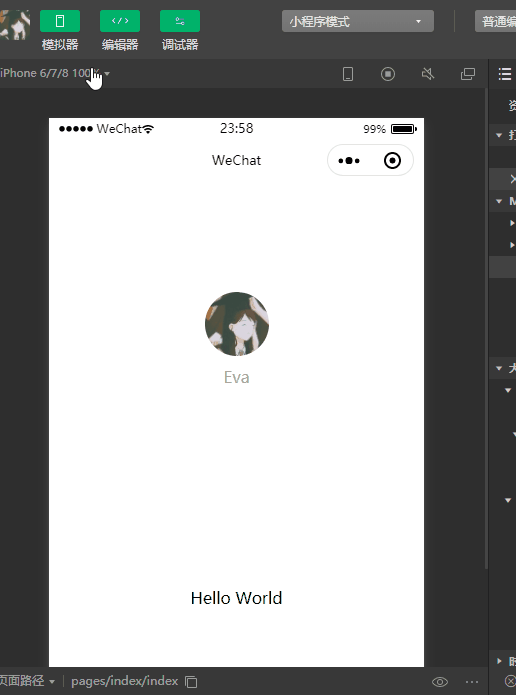This screenshot has height=695, width=516.
Task: Click the phone device rotate icon
Action: tap(348, 74)
